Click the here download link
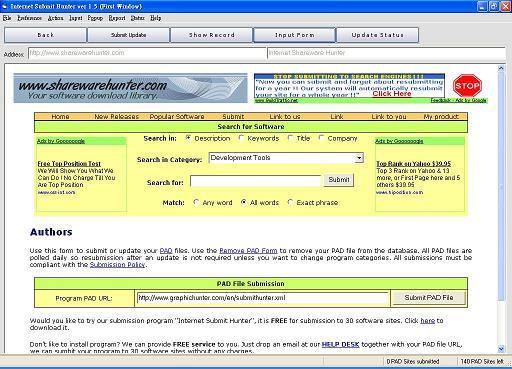512x369 pixels. [x=428, y=321]
